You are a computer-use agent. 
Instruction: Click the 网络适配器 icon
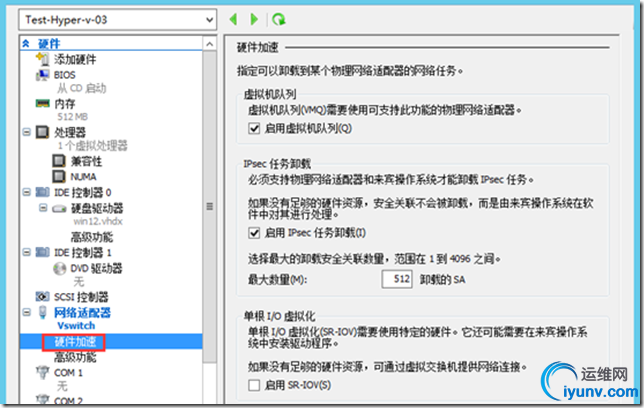(43, 312)
